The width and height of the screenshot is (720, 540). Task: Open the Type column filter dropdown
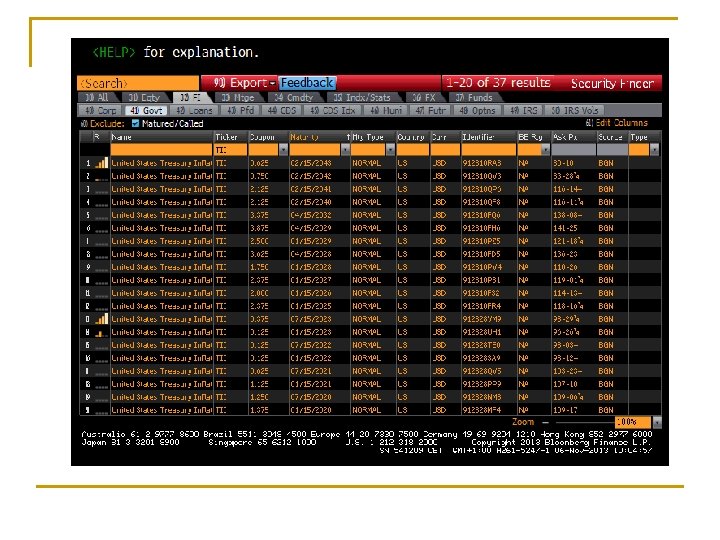pyautogui.click(x=654, y=150)
